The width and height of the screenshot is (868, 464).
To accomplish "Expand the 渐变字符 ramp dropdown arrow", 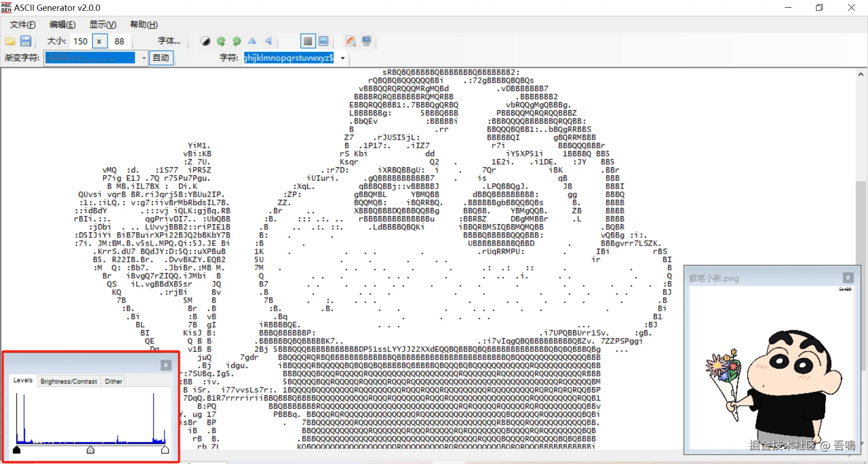I will [144, 58].
